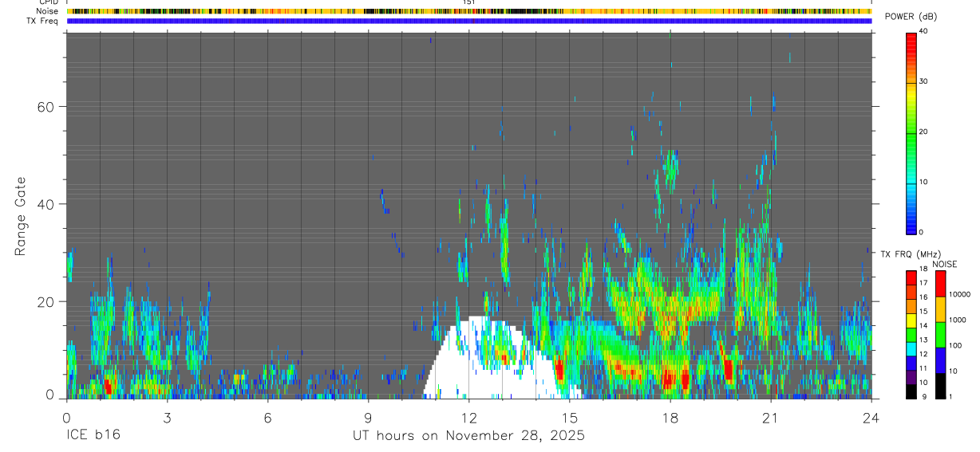Click the "UT hours on November 28, 2025" caption
Viewport: 980px width, 452px height.
click(469, 436)
